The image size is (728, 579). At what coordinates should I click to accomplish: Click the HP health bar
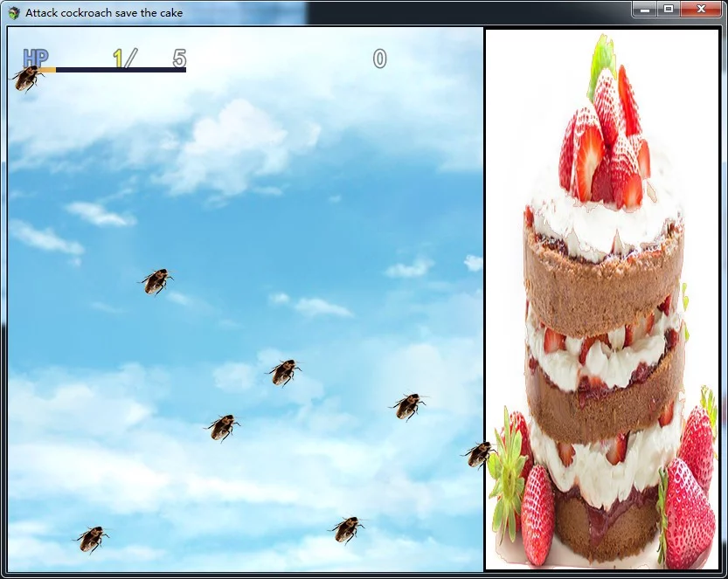(x=112, y=70)
